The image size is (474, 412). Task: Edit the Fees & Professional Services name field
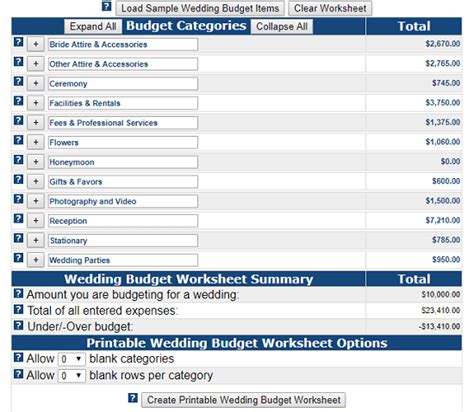point(123,123)
